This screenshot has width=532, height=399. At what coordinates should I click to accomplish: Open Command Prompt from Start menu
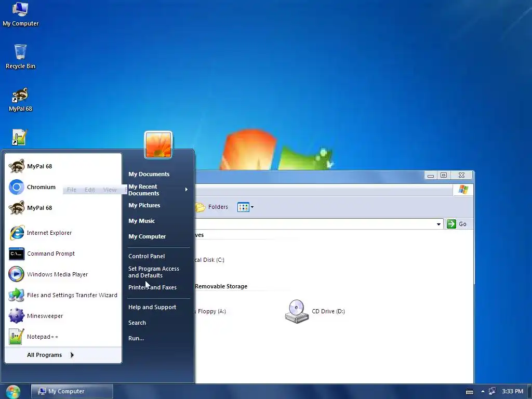[63, 254]
